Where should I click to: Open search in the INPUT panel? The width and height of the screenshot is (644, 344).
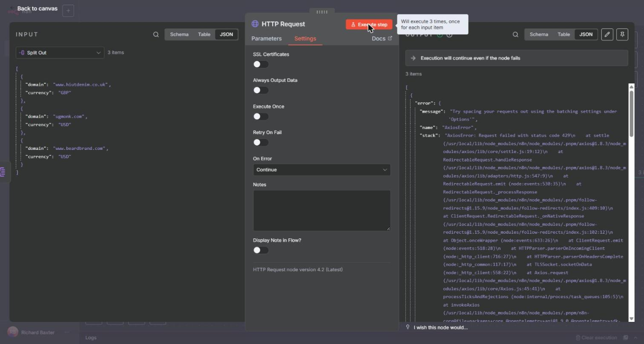[156, 34]
